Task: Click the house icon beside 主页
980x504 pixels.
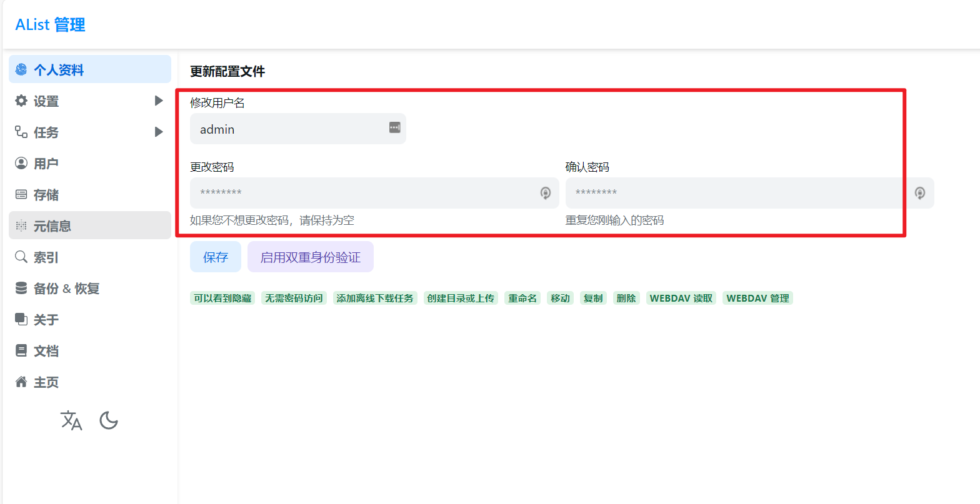Action: (x=21, y=382)
